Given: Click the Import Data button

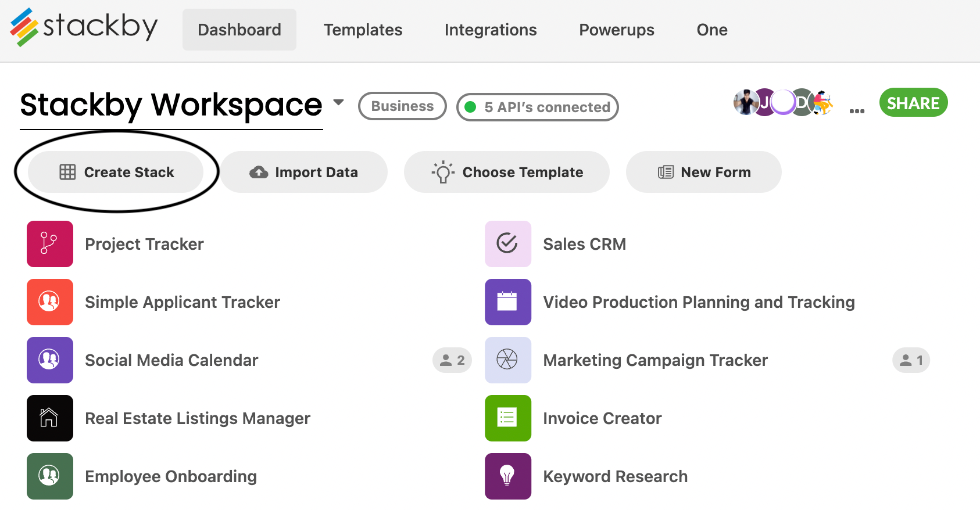Looking at the screenshot, I should 303,172.
